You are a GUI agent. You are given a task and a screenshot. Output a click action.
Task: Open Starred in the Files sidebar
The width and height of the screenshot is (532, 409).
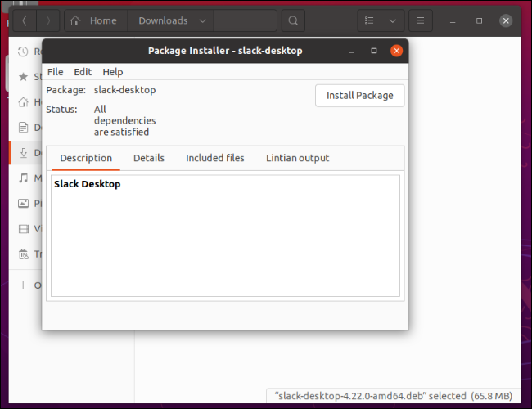(x=26, y=77)
